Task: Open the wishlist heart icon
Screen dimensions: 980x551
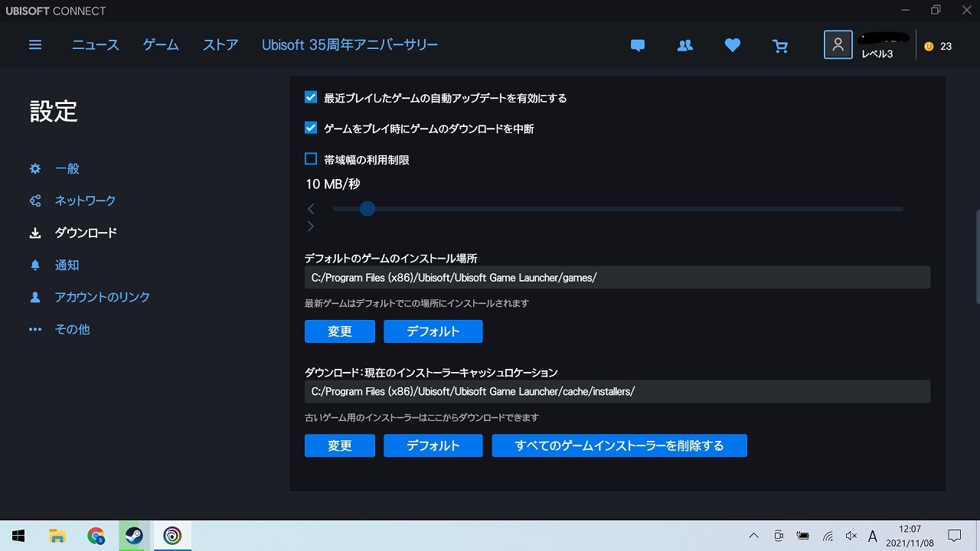Action: (733, 46)
